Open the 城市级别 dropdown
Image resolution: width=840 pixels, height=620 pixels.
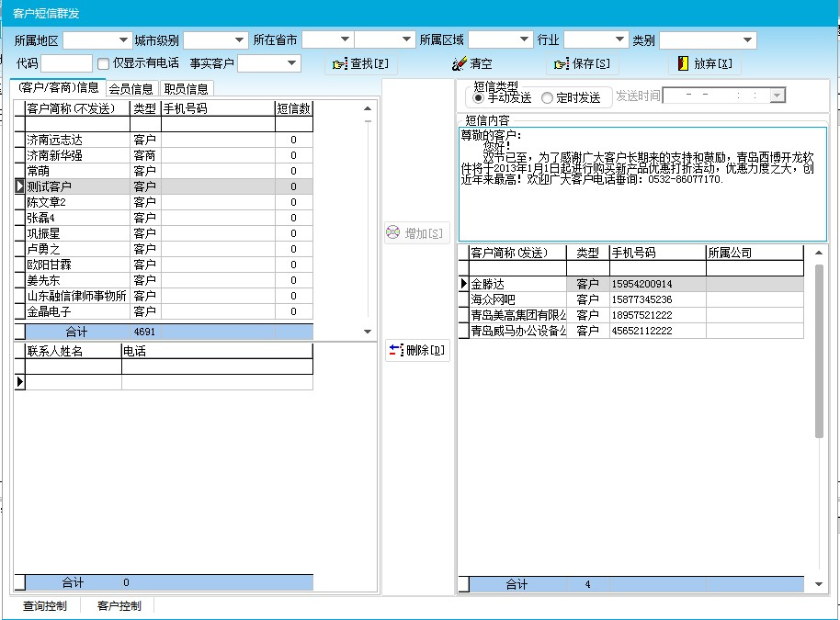[x=240, y=39]
